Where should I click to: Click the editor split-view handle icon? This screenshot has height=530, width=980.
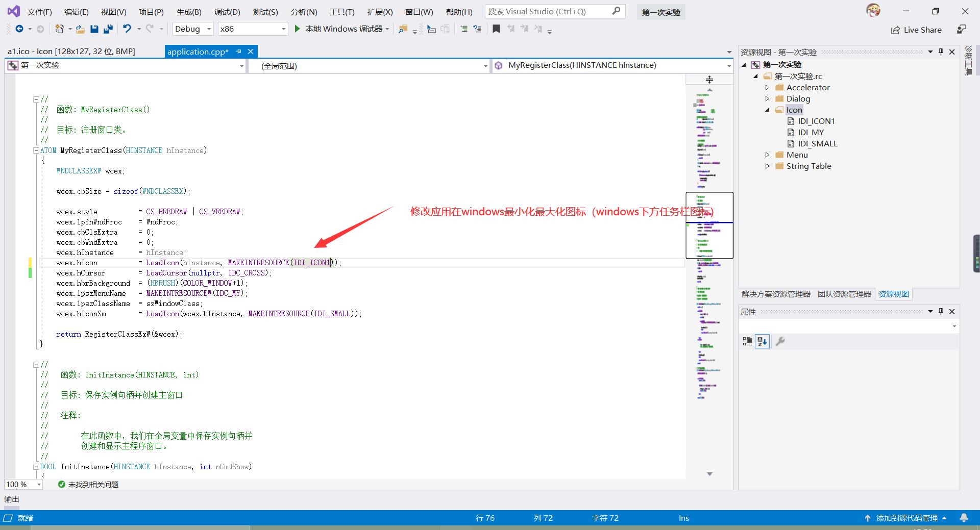[709, 79]
